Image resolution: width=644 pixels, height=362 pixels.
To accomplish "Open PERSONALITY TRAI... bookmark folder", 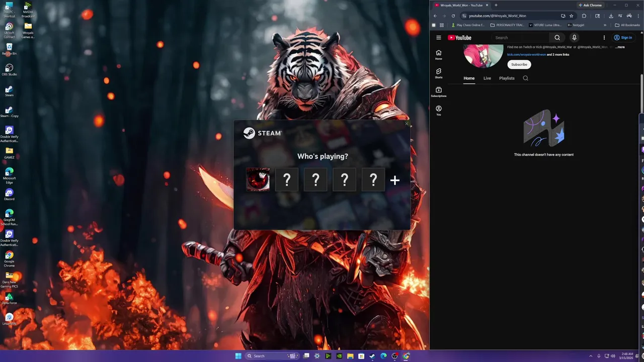I will (507, 25).
